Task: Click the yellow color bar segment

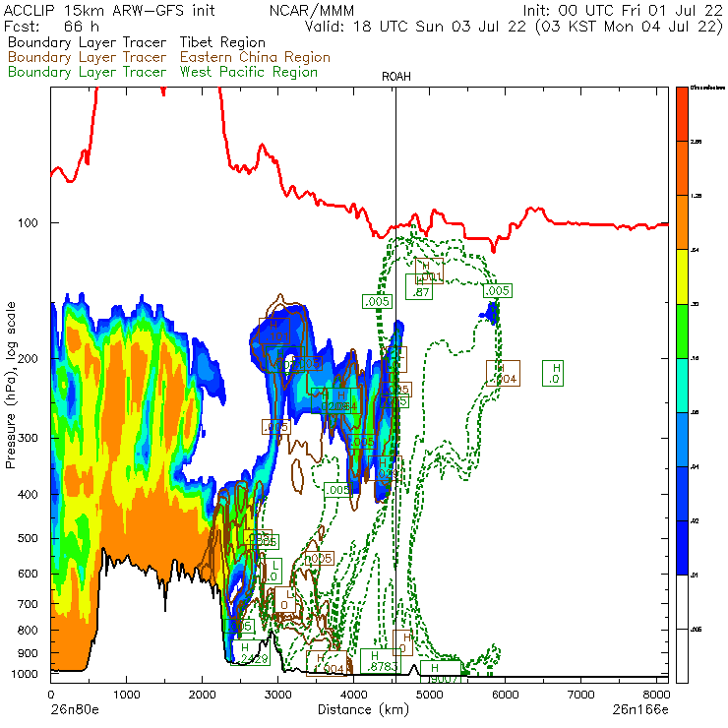Action: point(682,276)
